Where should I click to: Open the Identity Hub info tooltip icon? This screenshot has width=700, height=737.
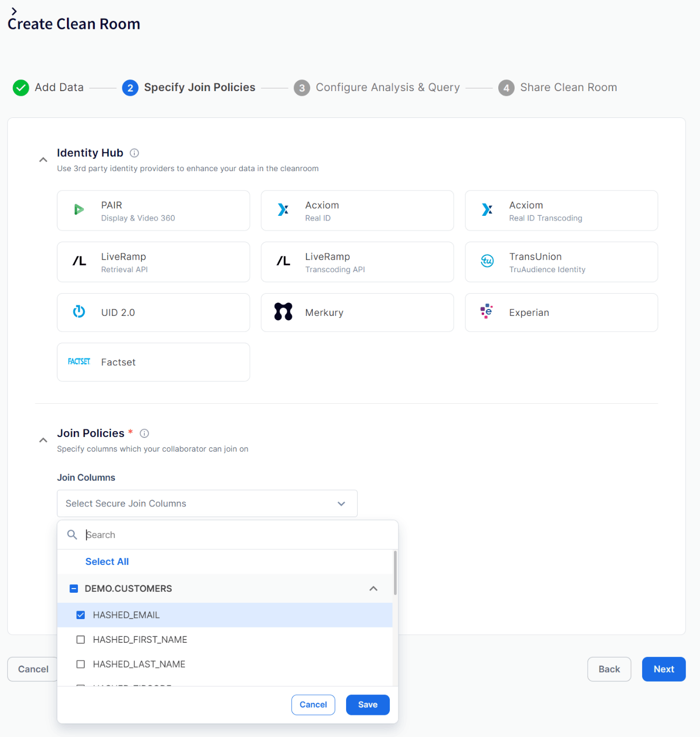click(x=134, y=153)
